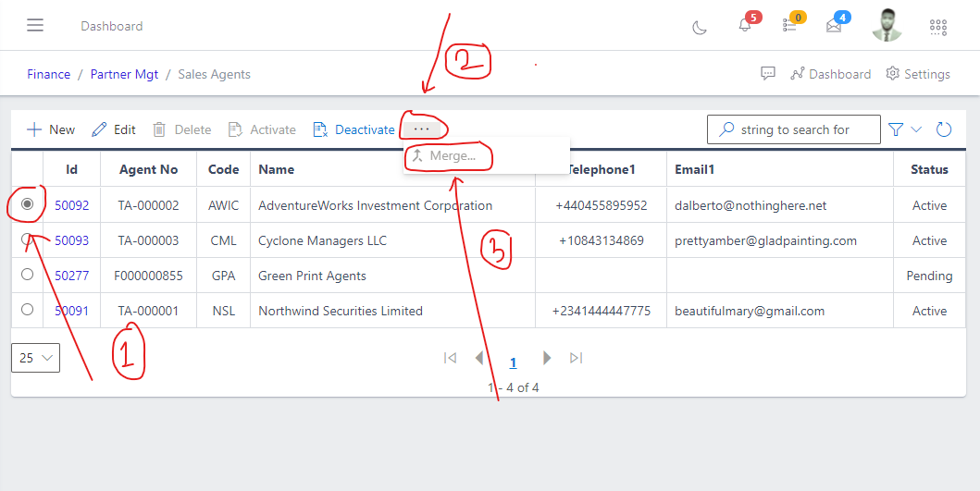980x491 pixels.
Task: Select the Green Print Agents row radio button
Action: coord(27,275)
